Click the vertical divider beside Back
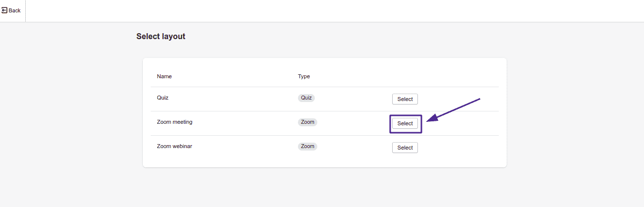Image resolution: width=644 pixels, height=207 pixels. (25, 10)
